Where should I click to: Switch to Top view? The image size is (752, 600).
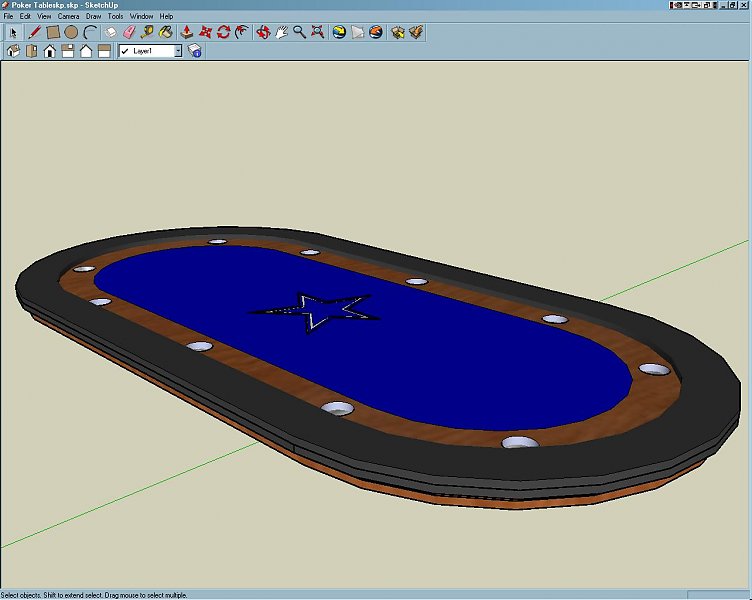(32, 51)
